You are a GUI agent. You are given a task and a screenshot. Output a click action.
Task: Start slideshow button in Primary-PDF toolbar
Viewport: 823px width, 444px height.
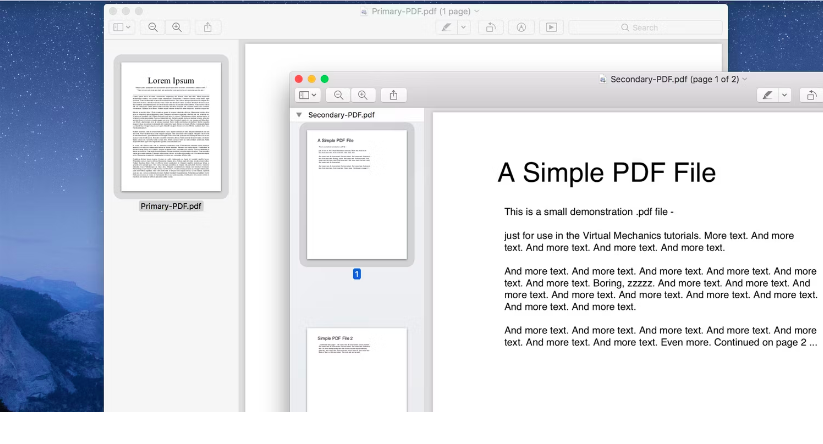pyautogui.click(x=551, y=27)
